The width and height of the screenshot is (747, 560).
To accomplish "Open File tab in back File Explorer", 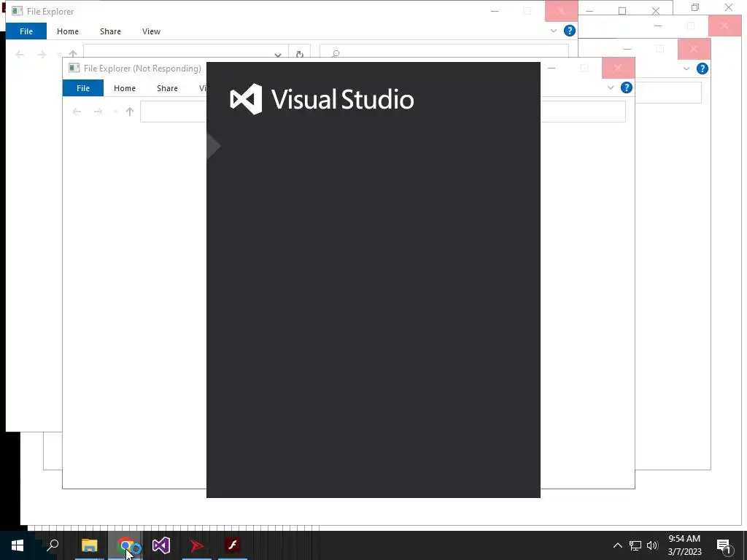I will click(x=26, y=31).
